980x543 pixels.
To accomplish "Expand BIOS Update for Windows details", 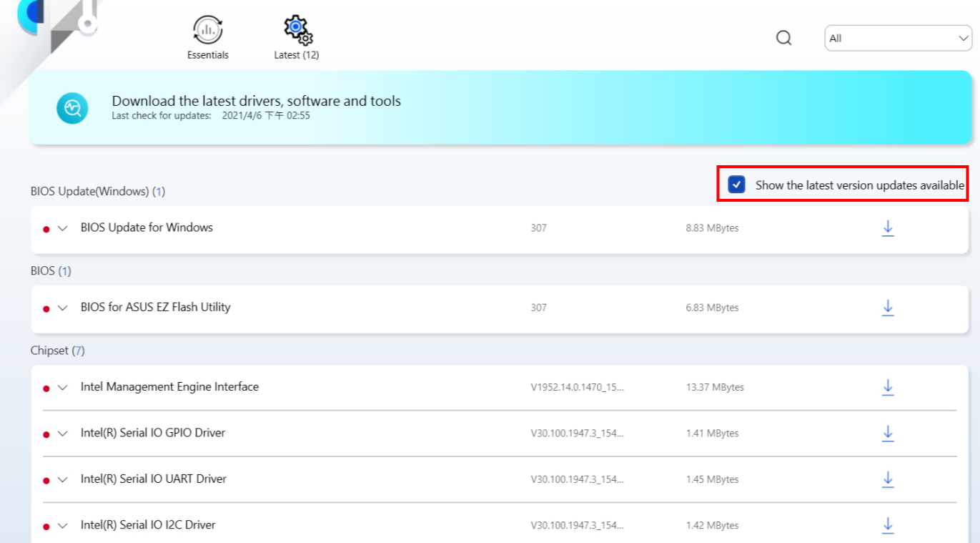I will (x=63, y=228).
